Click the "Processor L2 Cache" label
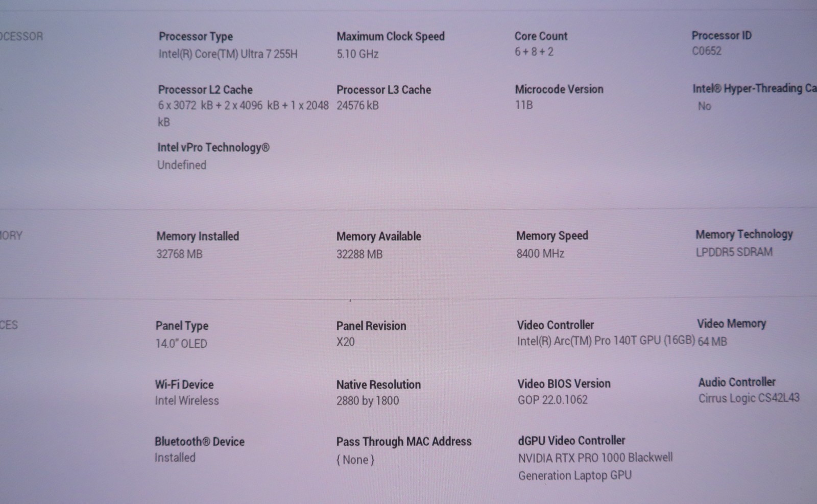 [205, 90]
